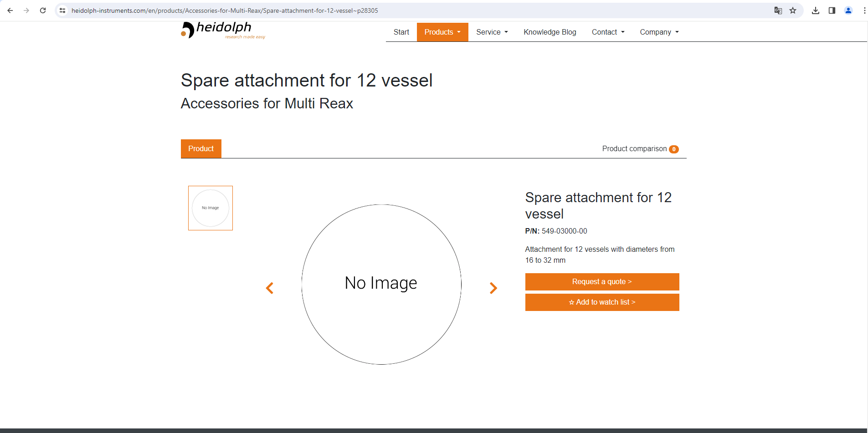Screen dimensions: 868x433
Task: Open browser profile menu
Action: click(848, 10)
